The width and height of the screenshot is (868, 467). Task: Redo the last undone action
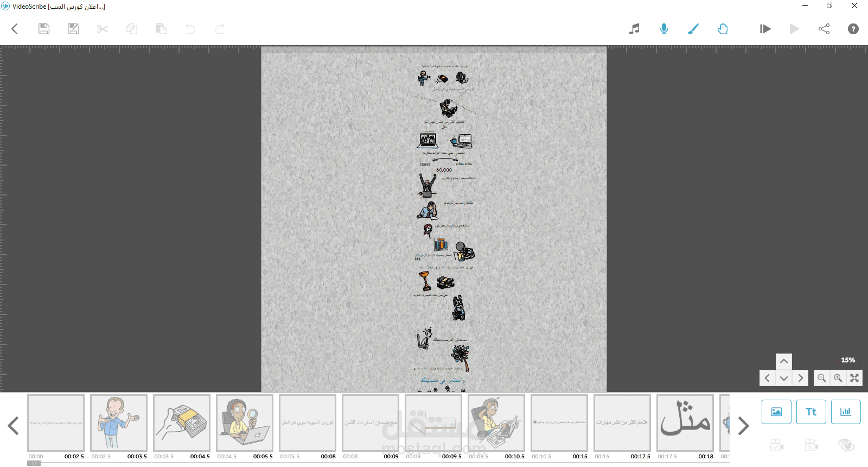(220, 29)
